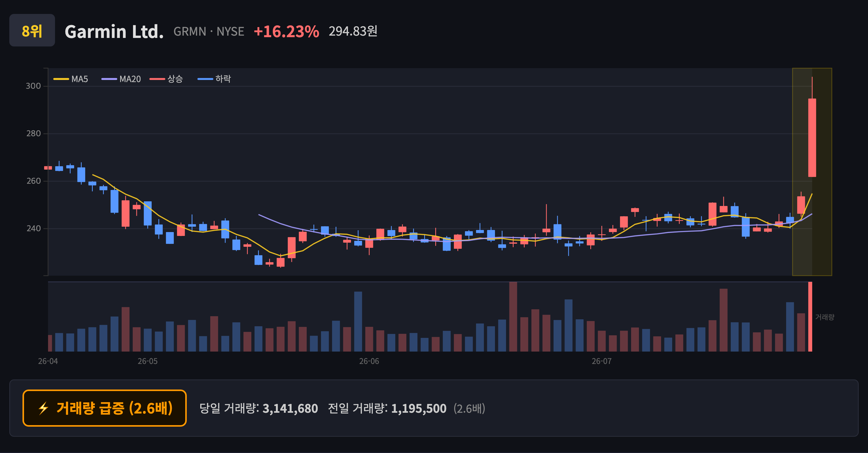Click the 8위 rank badge
This screenshot has width=868, height=453.
(32, 30)
